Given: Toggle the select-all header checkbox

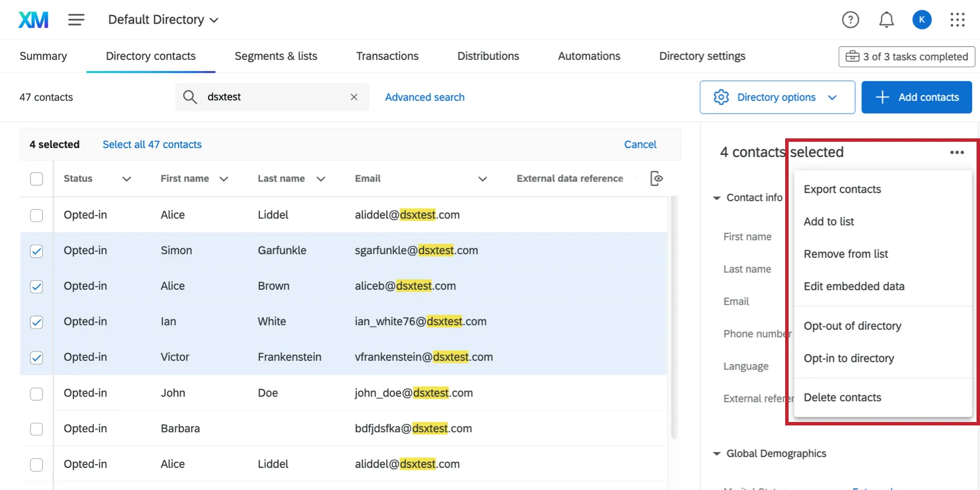Looking at the screenshot, I should 36,179.
